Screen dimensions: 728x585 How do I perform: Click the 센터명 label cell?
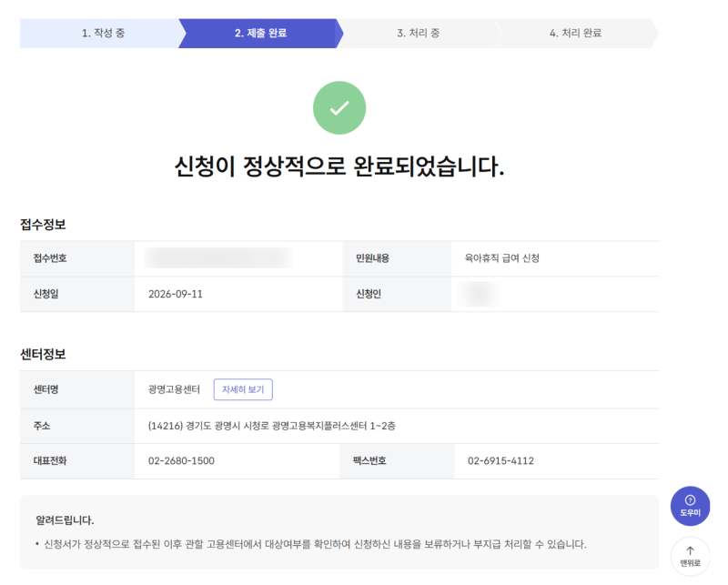pos(77,389)
